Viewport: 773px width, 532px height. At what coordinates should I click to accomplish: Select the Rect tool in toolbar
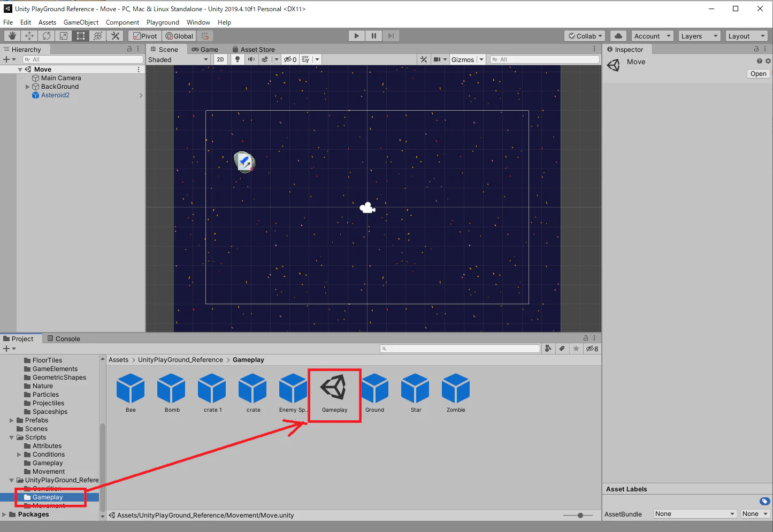pos(81,36)
